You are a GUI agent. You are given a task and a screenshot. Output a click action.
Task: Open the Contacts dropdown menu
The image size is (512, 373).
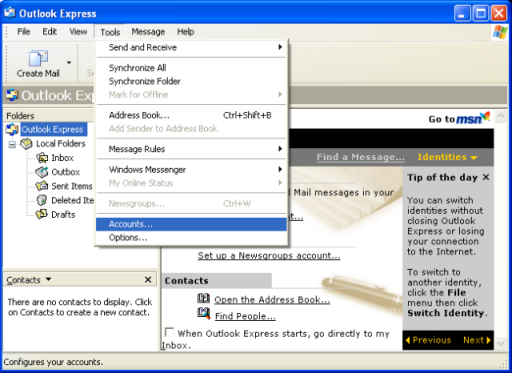(x=48, y=279)
